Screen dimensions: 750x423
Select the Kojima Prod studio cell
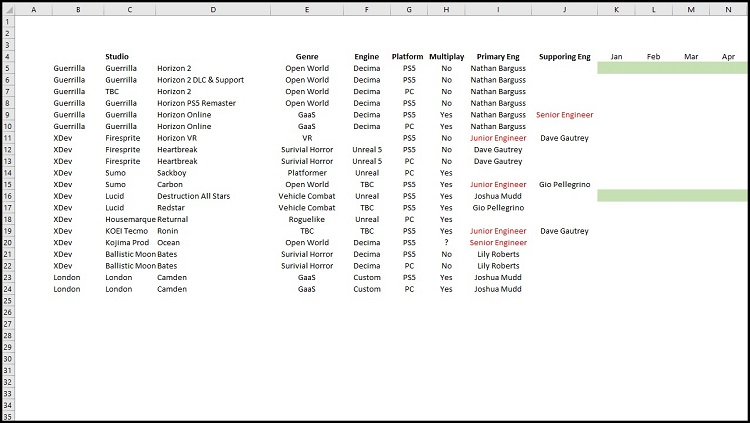127,242
